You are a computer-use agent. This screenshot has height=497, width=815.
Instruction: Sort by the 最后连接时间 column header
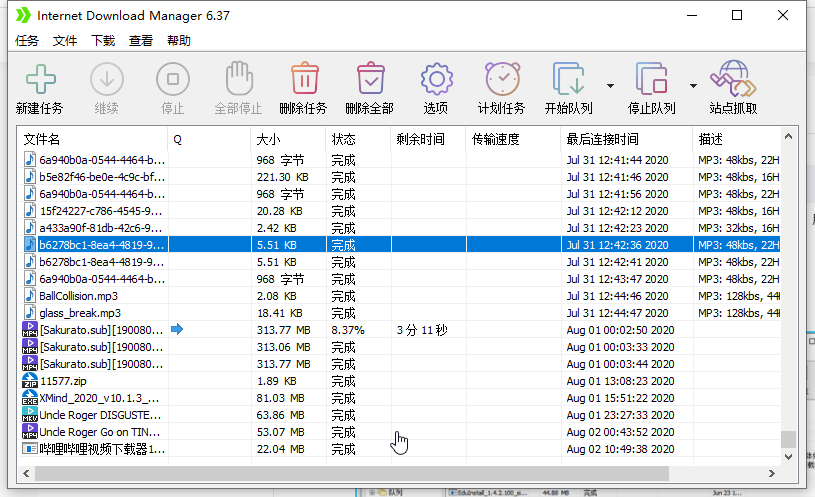[626, 139]
